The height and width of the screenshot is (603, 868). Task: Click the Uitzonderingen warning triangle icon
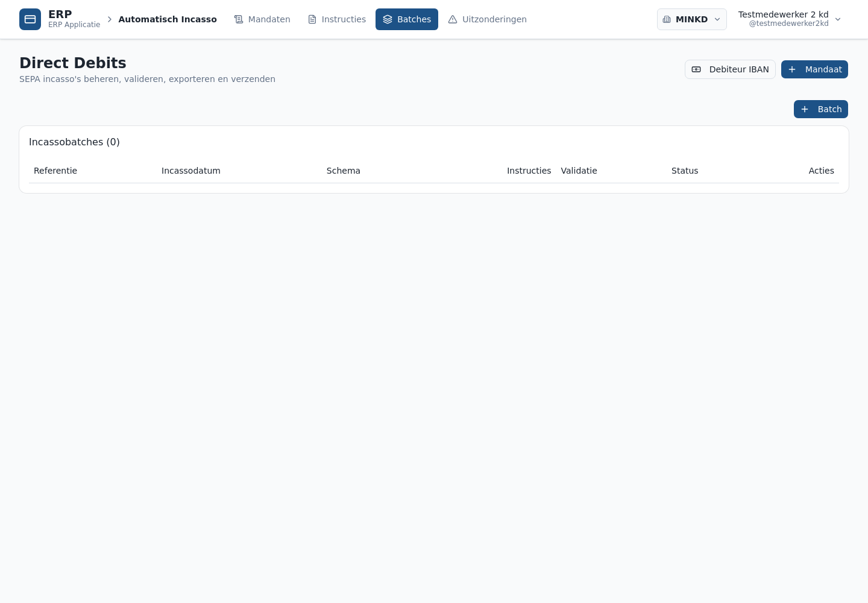pos(453,19)
